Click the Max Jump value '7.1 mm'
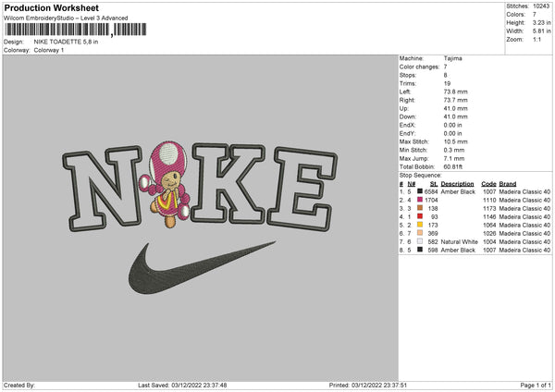 pos(454,158)
